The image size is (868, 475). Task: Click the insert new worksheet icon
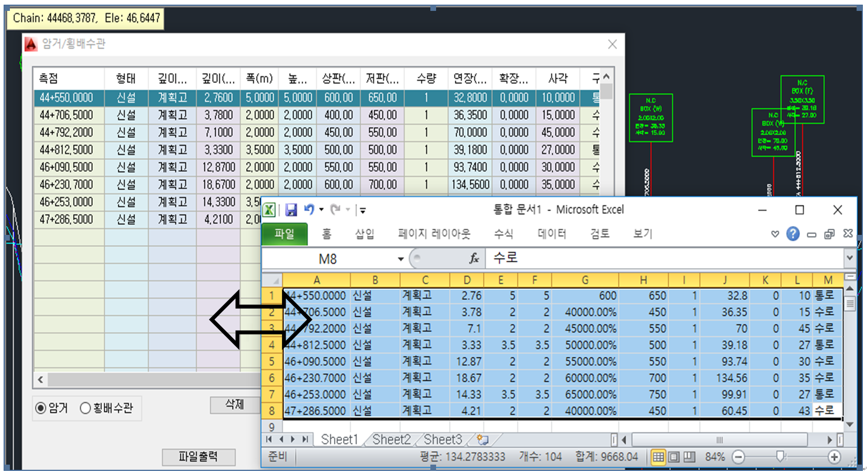tap(483, 440)
